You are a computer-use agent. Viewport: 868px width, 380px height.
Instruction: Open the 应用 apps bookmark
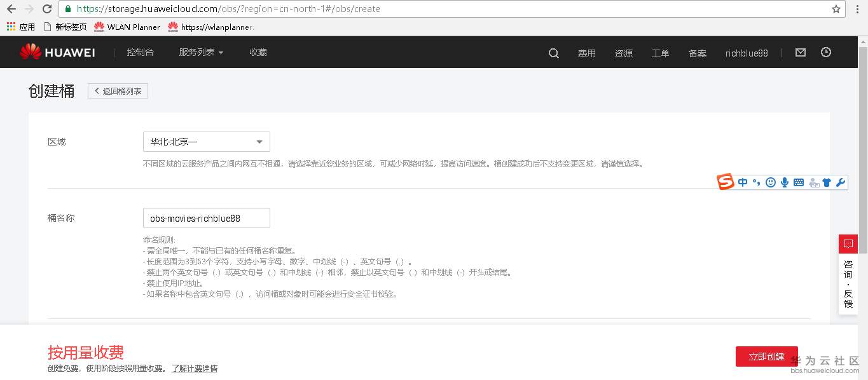pos(20,27)
